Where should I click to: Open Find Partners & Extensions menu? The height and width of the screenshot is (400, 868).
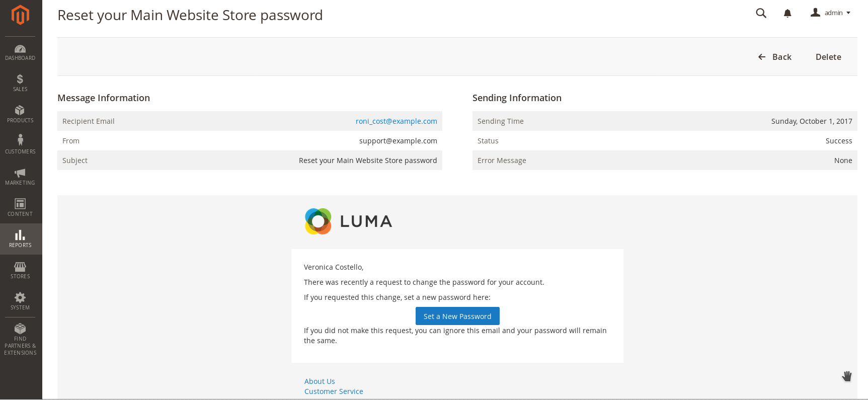pyautogui.click(x=20, y=339)
